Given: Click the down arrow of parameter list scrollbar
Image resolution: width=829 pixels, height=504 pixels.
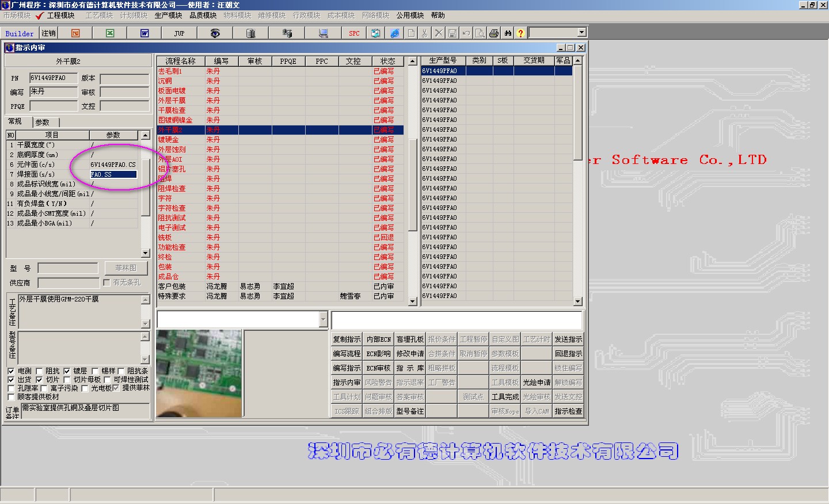Looking at the screenshot, I should coord(145,253).
